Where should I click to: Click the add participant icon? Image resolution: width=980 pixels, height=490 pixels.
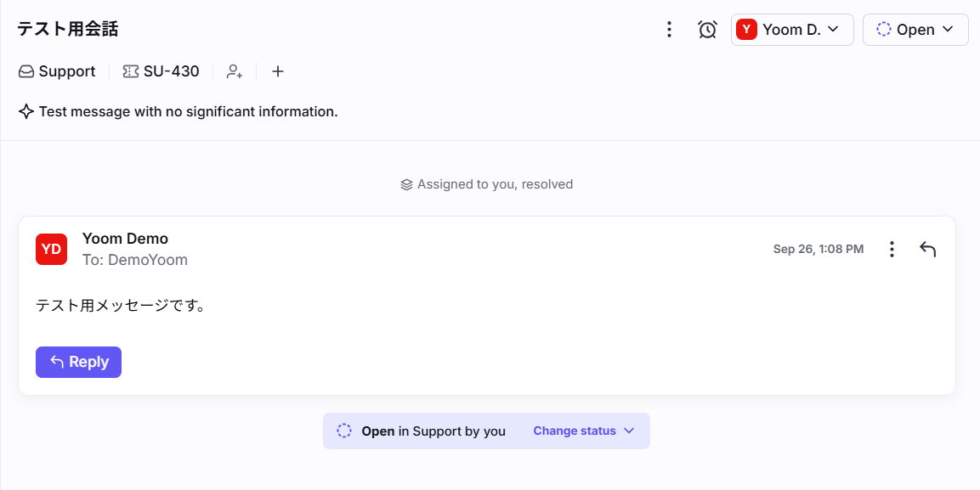point(235,71)
